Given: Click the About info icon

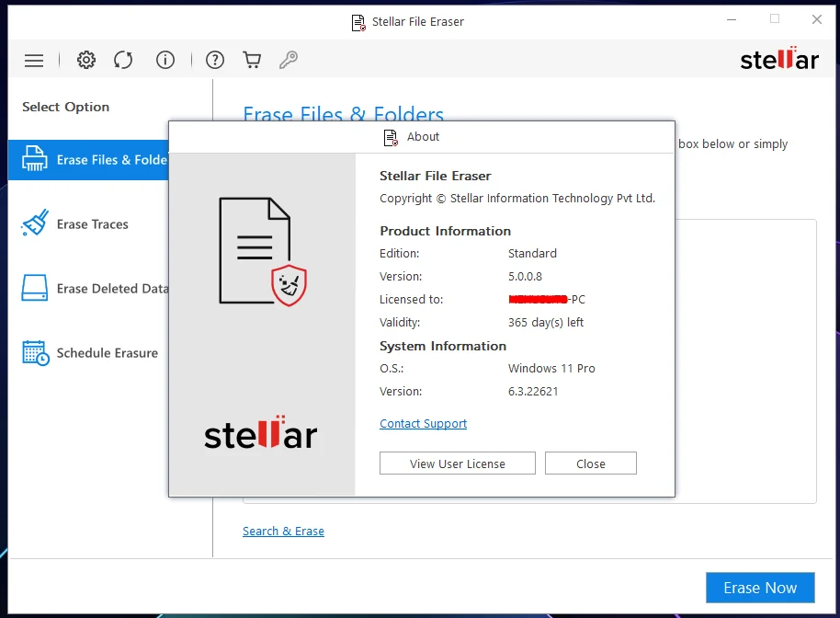Looking at the screenshot, I should [165, 60].
